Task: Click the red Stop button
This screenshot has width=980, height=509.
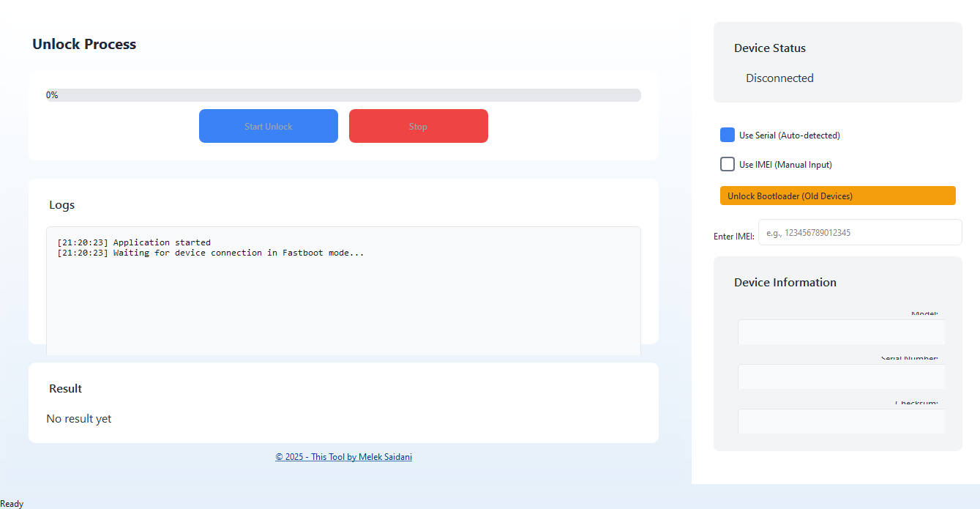Action: click(419, 126)
